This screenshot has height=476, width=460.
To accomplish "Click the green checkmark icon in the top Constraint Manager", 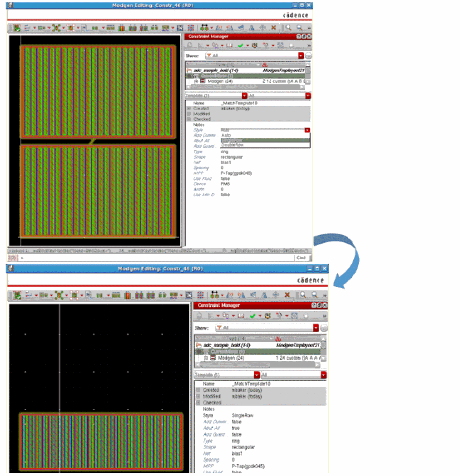I will click(x=241, y=45).
